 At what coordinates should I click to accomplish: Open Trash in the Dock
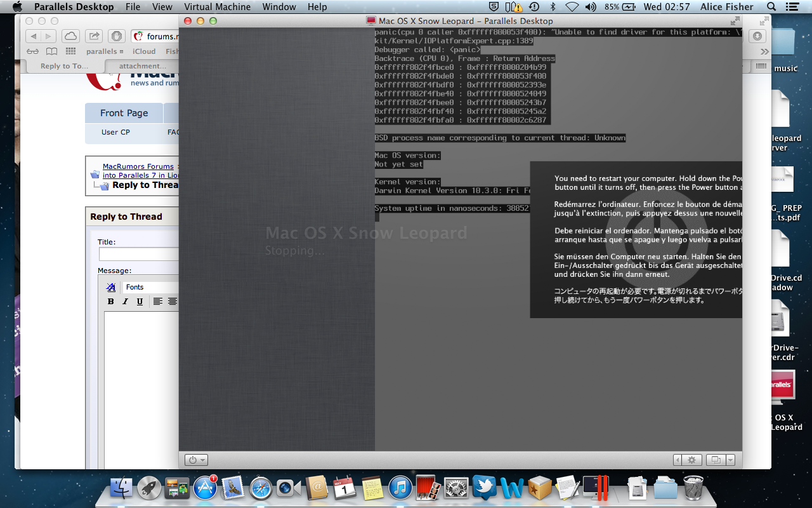pyautogui.click(x=693, y=488)
